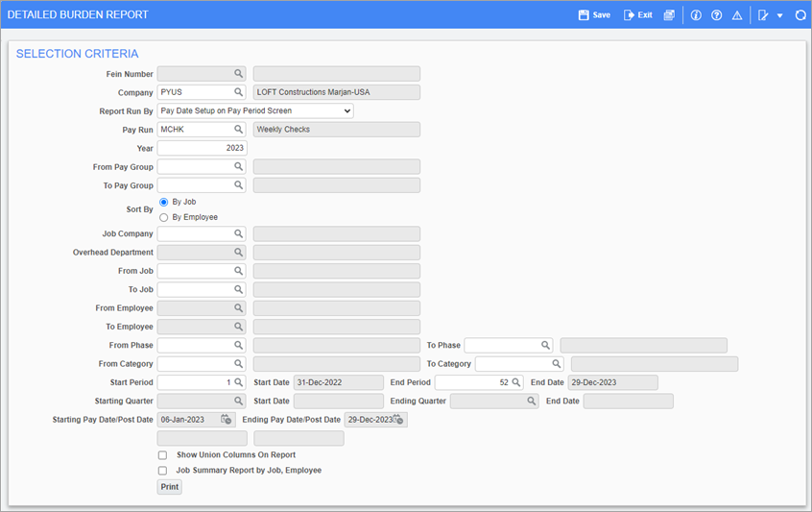Image resolution: width=812 pixels, height=512 pixels.
Task: Enable Job Summary Report by Job, Employee
Action: coord(162,471)
